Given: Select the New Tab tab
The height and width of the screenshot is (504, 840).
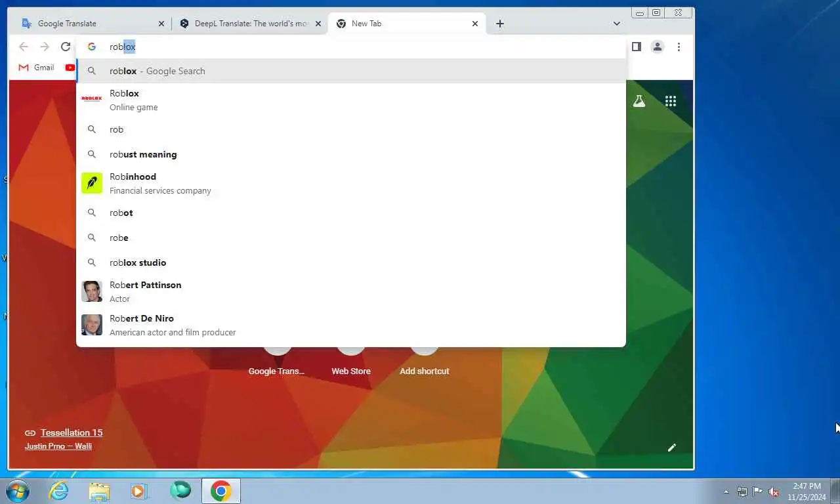Looking at the screenshot, I should (407, 24).
